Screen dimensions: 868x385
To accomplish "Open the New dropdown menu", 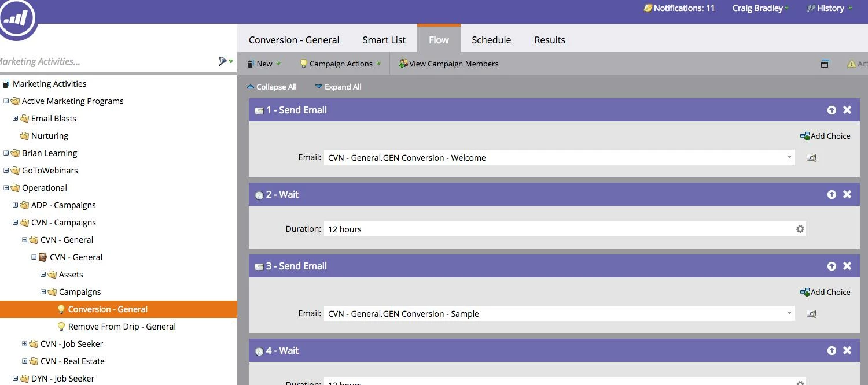I will click(264, 64).
